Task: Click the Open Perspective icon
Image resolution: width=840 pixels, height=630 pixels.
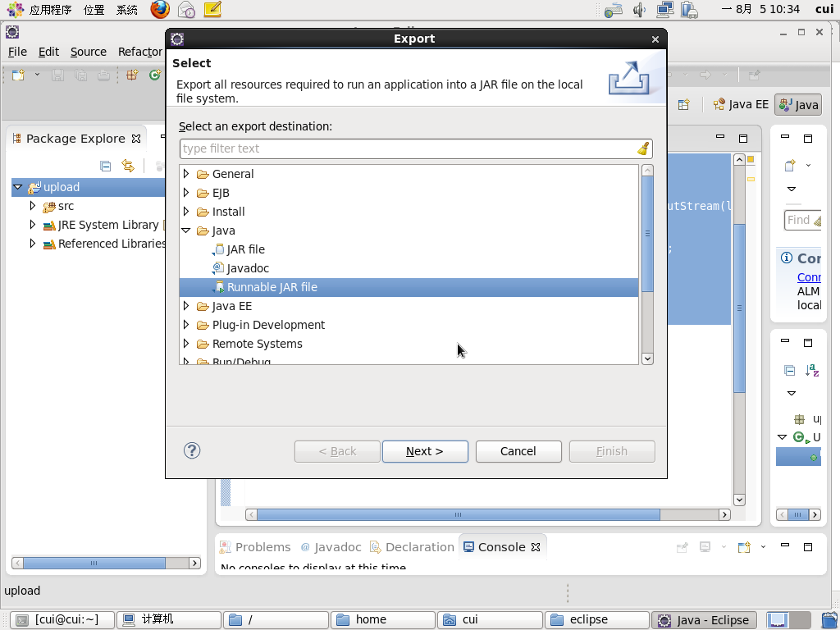Action: (x=683, y=104)
